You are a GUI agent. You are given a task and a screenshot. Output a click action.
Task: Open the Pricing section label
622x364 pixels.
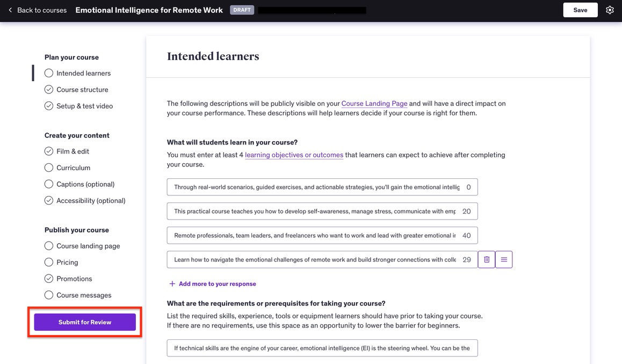(67, 262)
